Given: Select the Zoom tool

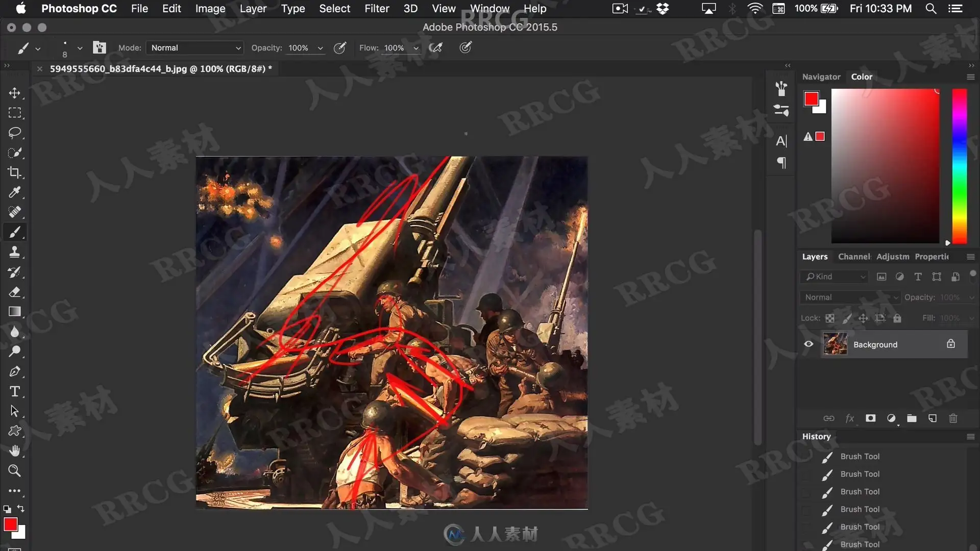Looking at the screenshot, I should pos(14,471).
